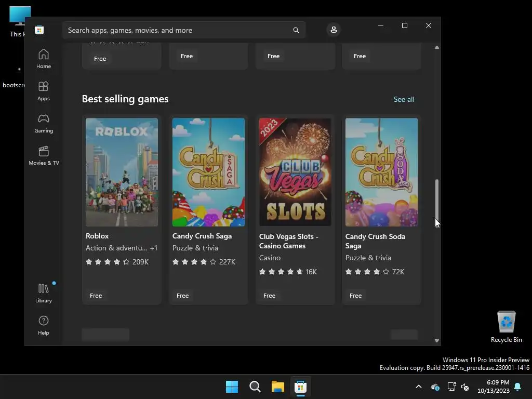Click the scroll down arrow of Store window
Screen dimensions: 532x399
436,341
